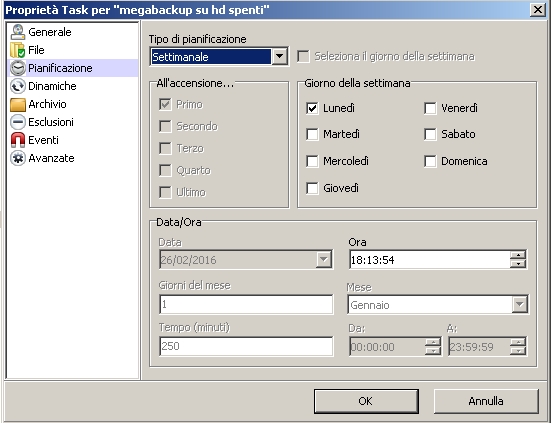The width and height of the screenshot is (552, 423).
Task: Expand the Tipo di pianificazione dropdown
Action: pos(280,56)
